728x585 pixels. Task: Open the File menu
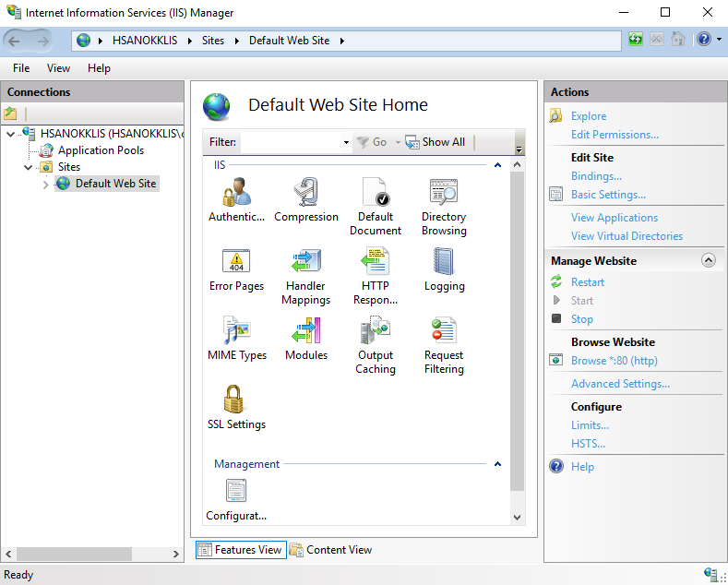tap(21, 68)
